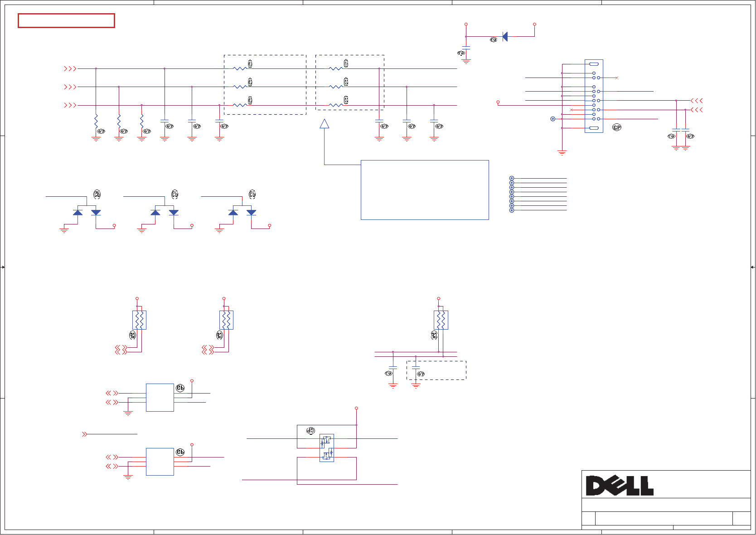The width and height of the screenshot is (756, 535).
Task: Click the middle triple-chevron input port
Action: (x=70, y=87)
